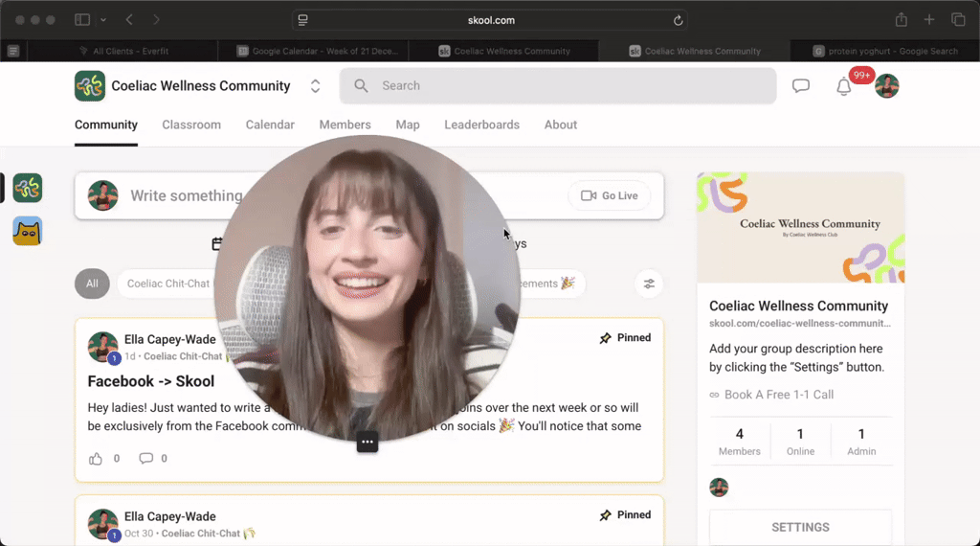
Task: Open the About tab
Action: click(560, 125)
